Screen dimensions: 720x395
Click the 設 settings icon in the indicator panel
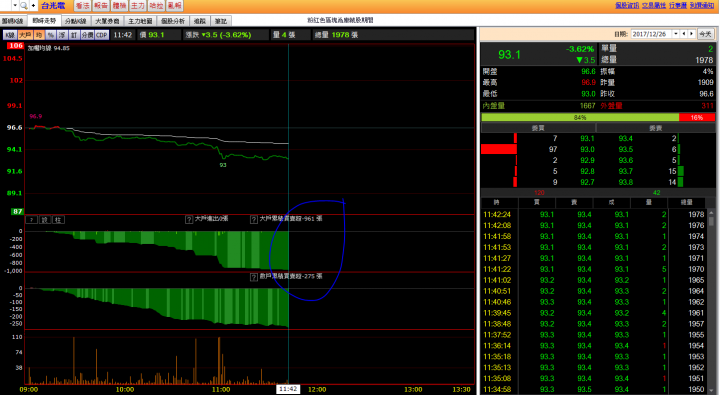[45, 220]
